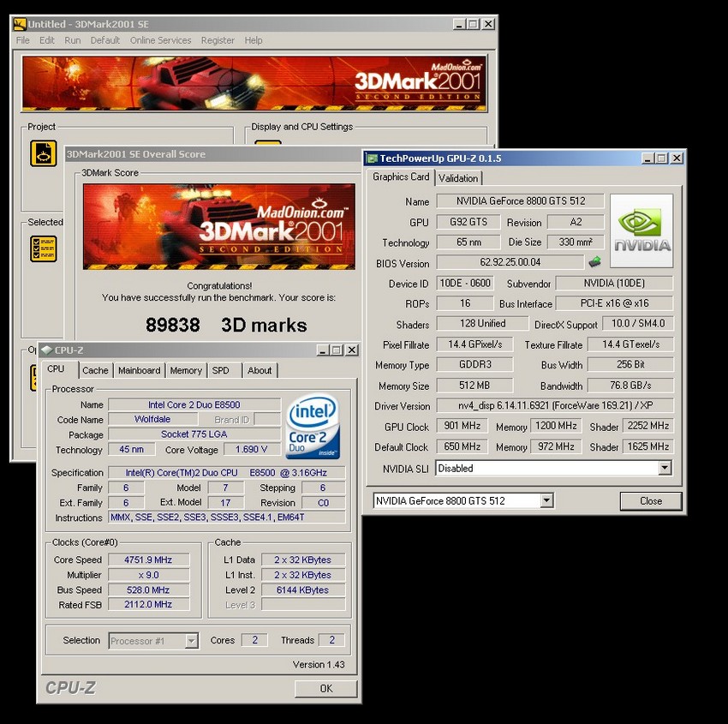
Task: Click the Shaders 128 Unified field
Action: [482, 323]
